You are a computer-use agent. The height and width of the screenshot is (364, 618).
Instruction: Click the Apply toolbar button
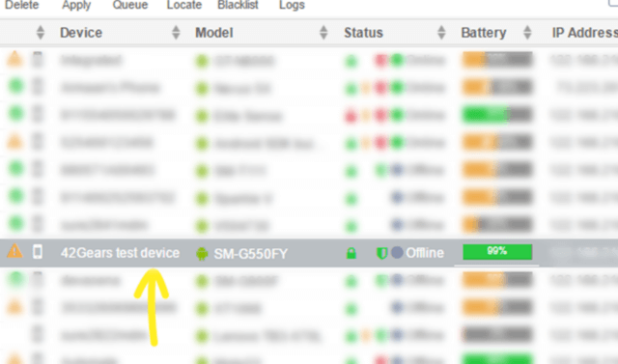pos(76,5)
